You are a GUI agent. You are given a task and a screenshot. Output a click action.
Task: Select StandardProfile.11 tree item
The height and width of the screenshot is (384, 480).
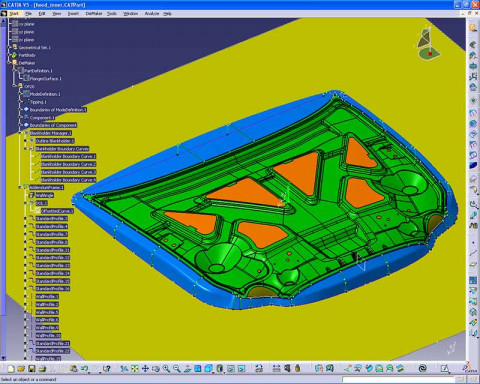coord(53,250)
